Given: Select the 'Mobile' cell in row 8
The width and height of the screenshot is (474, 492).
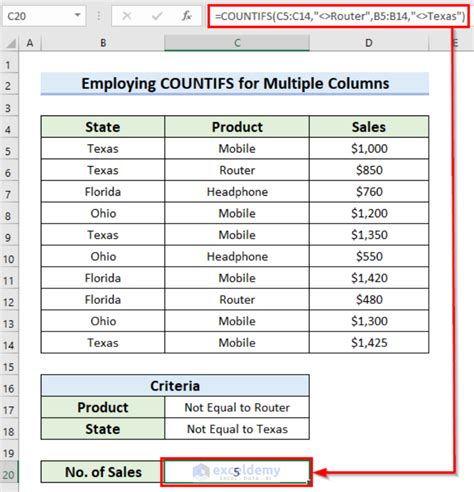Looking at the screenshot, I should [x=237, y=213].
